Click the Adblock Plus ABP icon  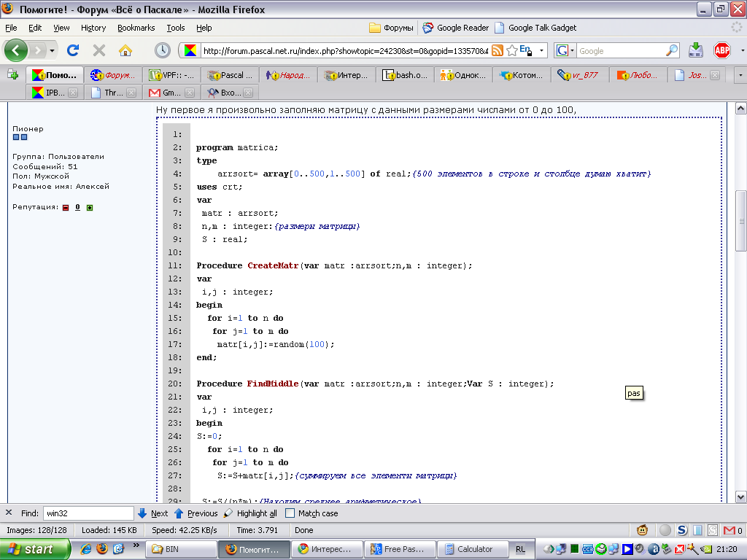[x=721, y=50]
